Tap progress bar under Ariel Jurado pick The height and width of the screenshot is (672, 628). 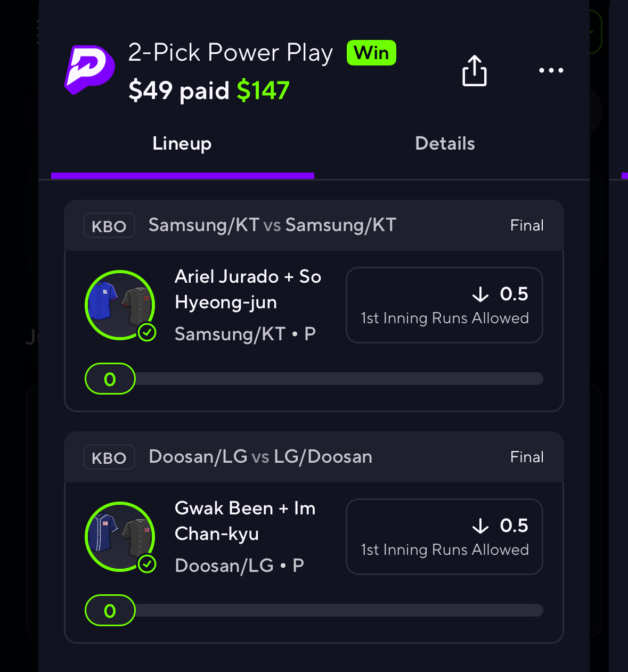point(314,379)
